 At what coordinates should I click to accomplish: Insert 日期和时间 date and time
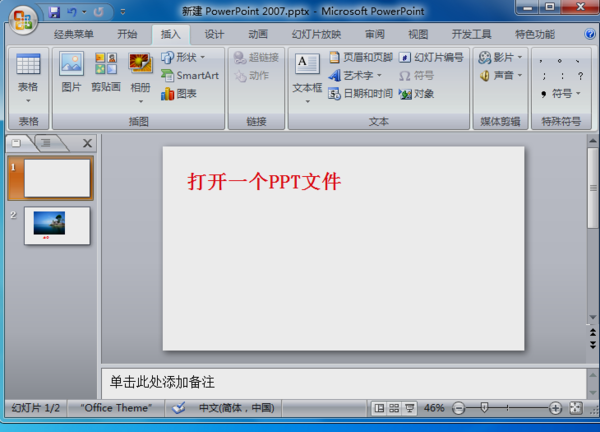tap(360, 93)
